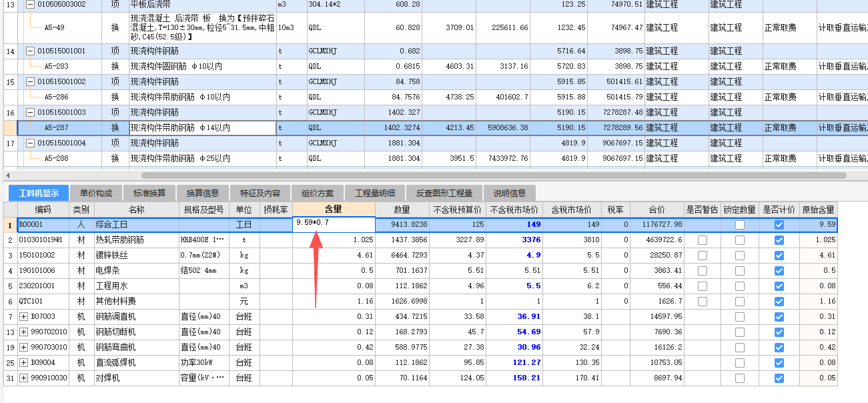Toggle 锁定数量 for 其他材料费 row

(739, 301)
